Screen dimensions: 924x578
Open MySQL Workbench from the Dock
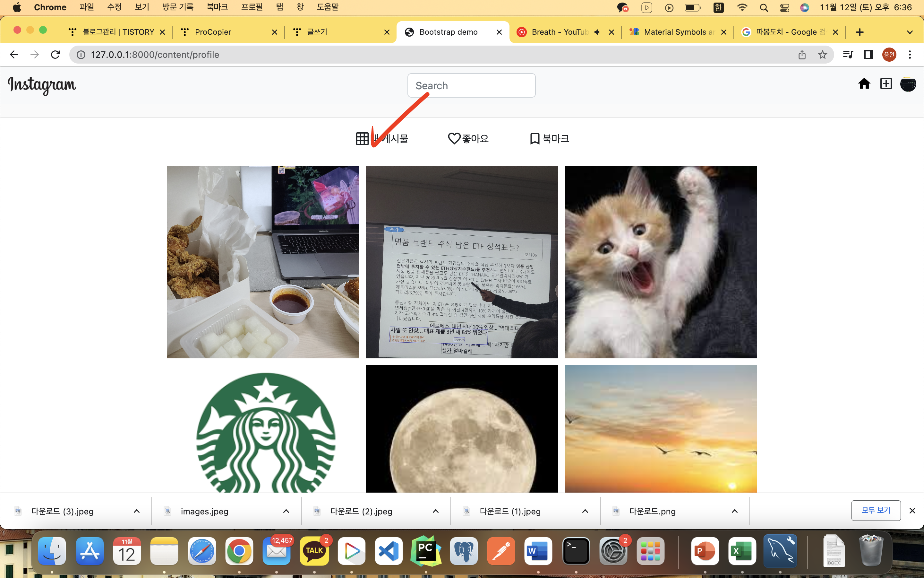pos(780,551)
